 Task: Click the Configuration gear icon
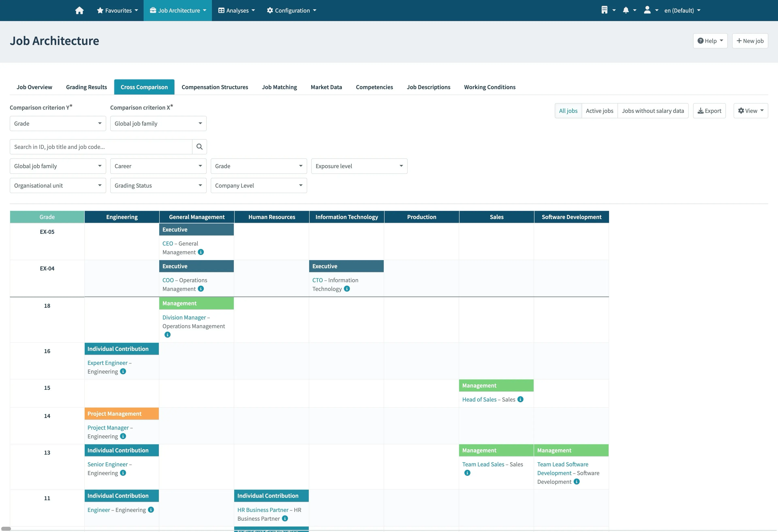coord(269,10)
